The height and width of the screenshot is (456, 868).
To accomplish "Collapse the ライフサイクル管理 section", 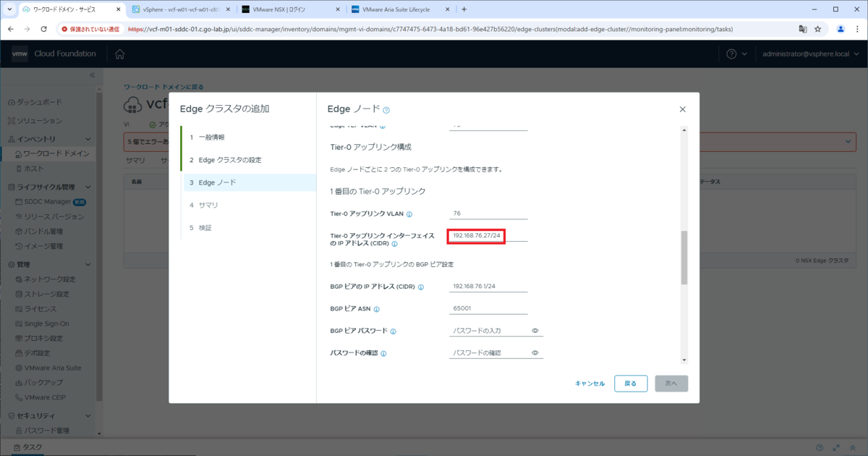I will [x=88, y=187].
